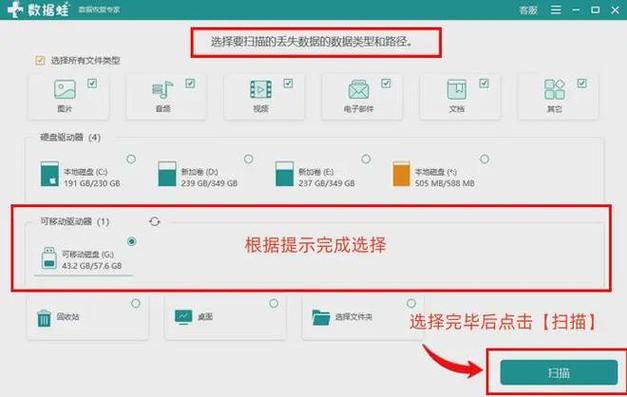Screen dimensions: 627x397
Task: Click the 239 GB/349 GB capacity text
Action: 209,183
